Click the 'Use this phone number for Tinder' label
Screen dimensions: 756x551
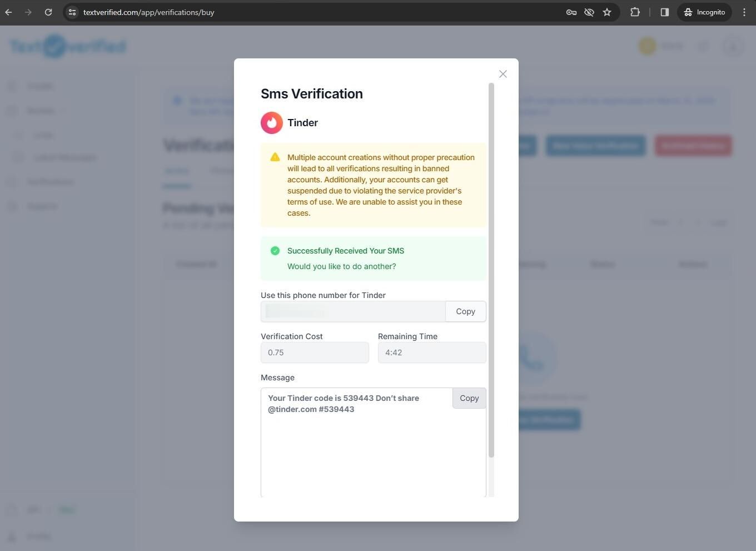tap(323, 295)
